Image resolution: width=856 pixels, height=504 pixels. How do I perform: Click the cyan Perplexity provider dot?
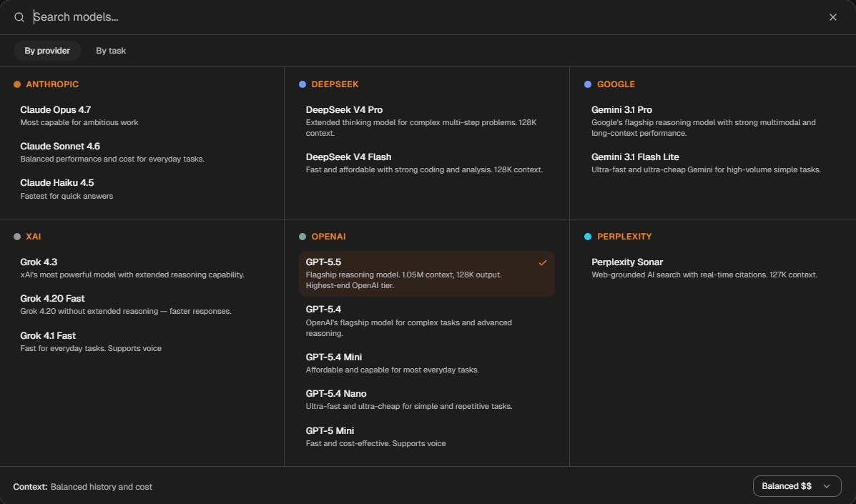pyautogui.click(x=588, y=236)
